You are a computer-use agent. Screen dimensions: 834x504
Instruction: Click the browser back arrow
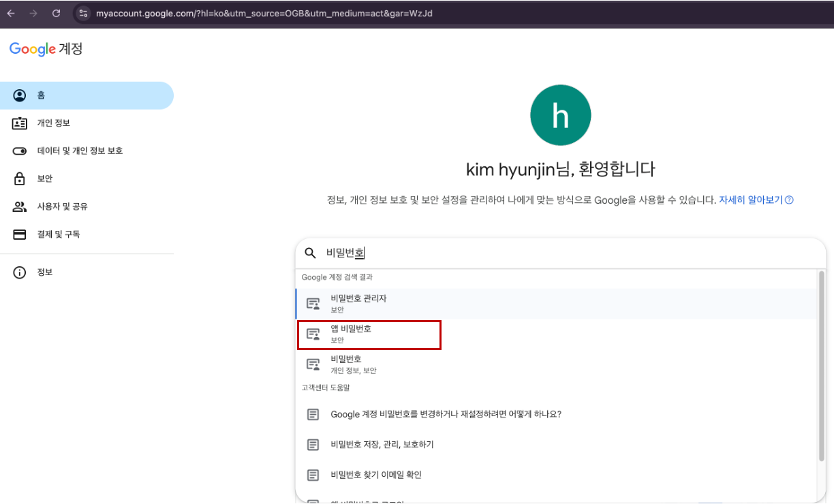[11, 13]
